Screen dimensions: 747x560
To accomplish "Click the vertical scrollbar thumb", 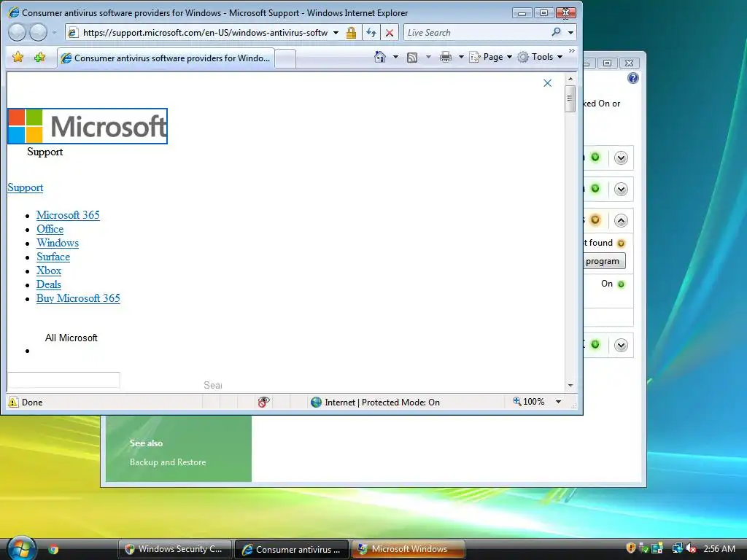I will (x=570, y=98).
